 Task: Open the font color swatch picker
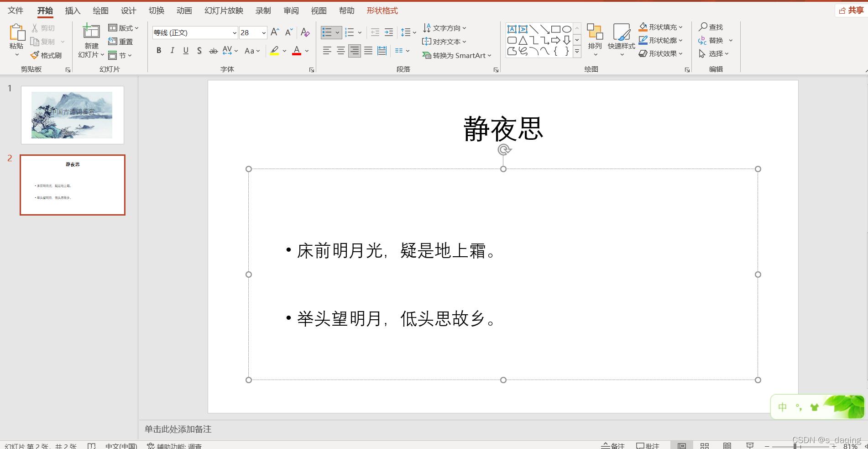306,51
